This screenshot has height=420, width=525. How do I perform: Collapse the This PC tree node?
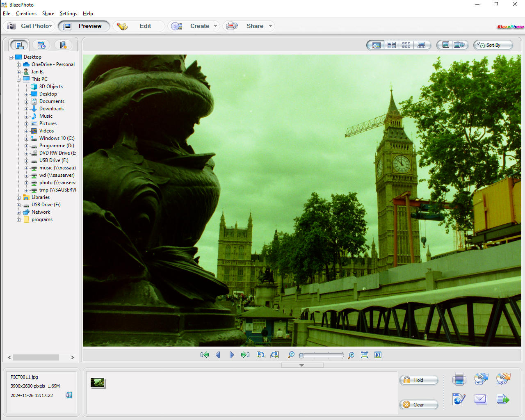pyautogui.click(x=18, y=80)
